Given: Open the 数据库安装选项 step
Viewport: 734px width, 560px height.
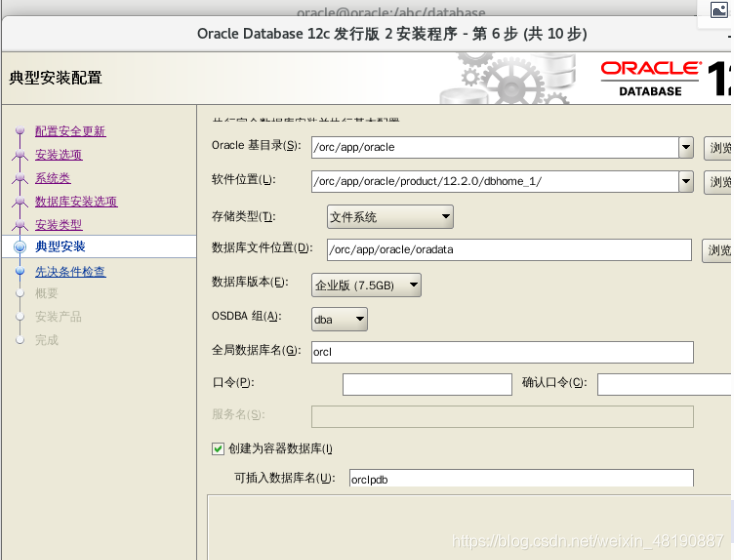Looking at the screenshot, I should (x=76, y=201).
